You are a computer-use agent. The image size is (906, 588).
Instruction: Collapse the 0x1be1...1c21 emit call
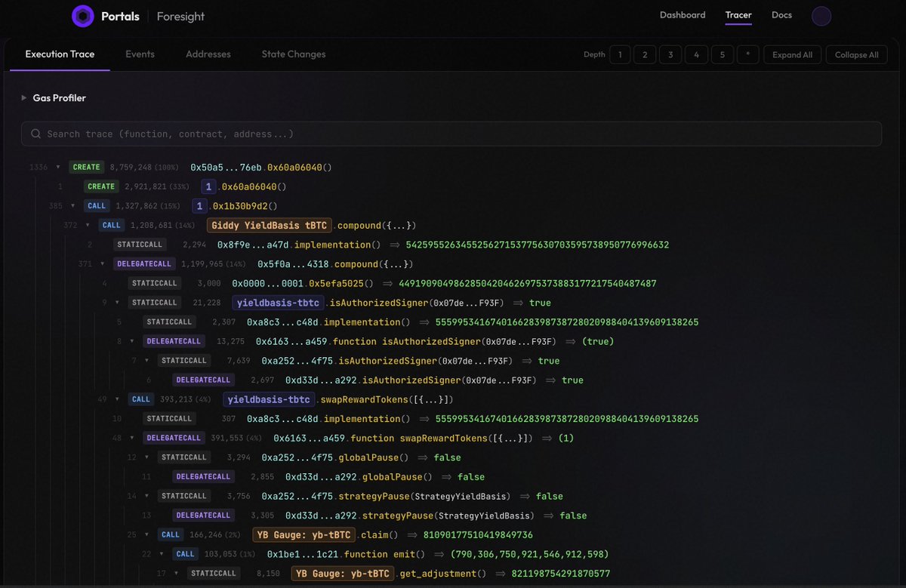(162, 554)
